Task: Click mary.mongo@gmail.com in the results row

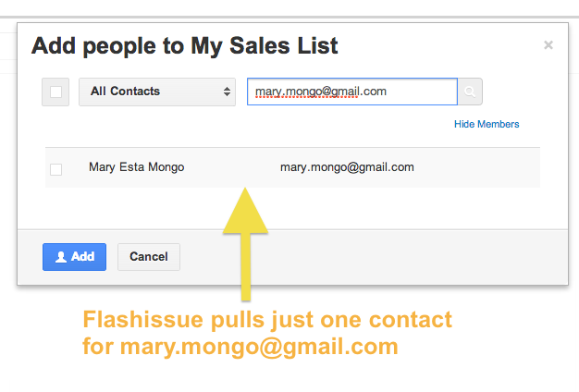Action: pos(347,167)
